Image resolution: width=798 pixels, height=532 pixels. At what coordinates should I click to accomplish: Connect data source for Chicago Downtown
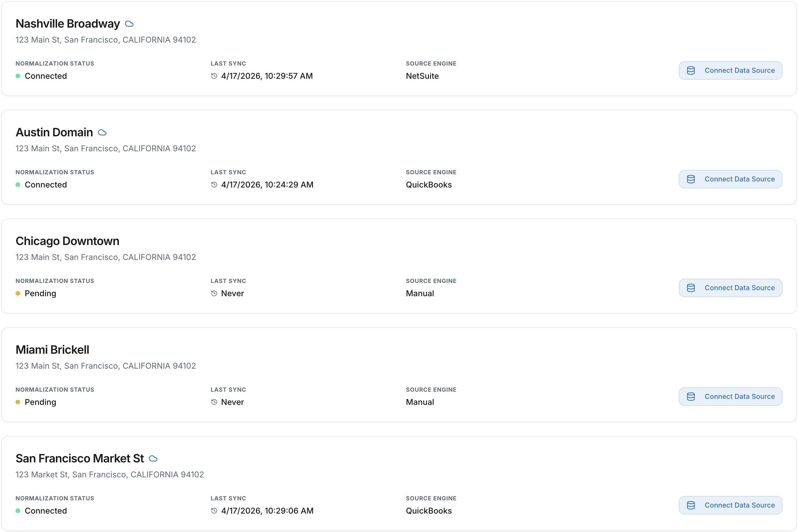[x=730, y=288]
